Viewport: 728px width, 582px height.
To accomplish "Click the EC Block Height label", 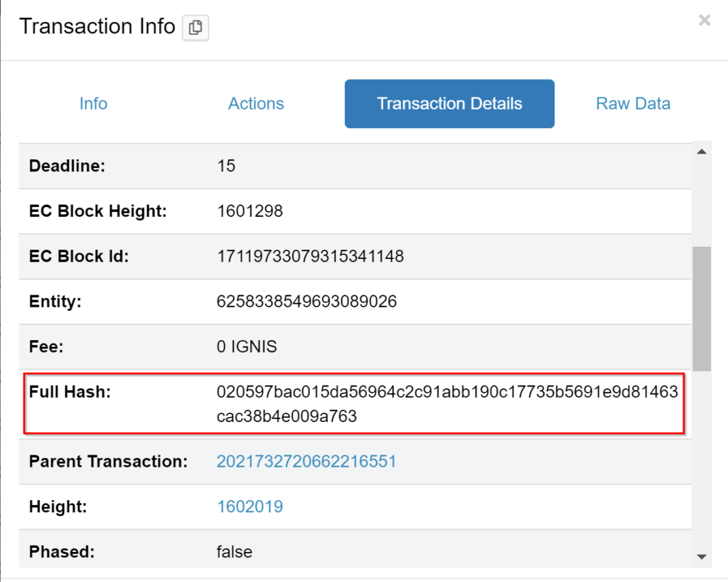I will [98, 211].
